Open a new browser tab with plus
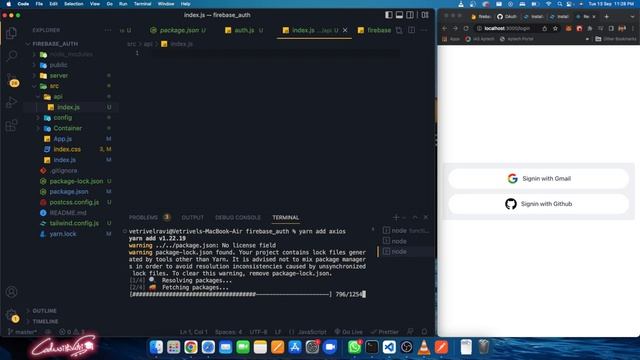640x360 pixels. pyautogui.click(x=607, y=17)
